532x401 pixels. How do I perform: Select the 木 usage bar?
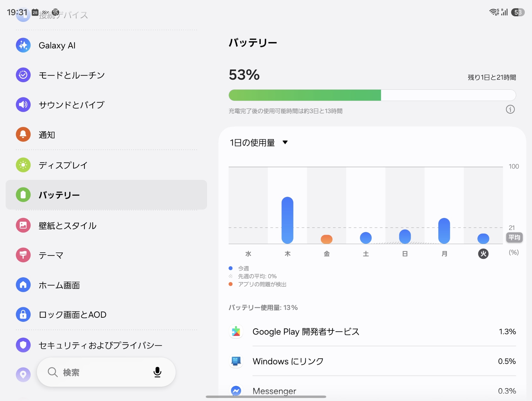[x=287, y=220]
